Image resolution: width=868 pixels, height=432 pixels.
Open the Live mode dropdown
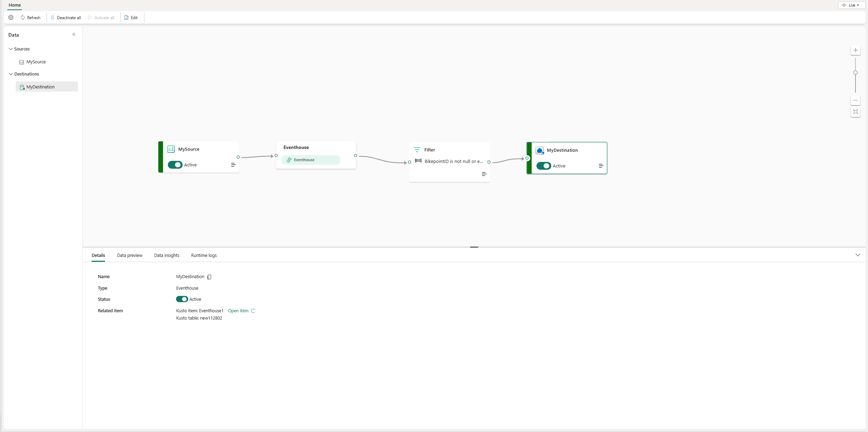pyautogui.click(x=851, y=5)
